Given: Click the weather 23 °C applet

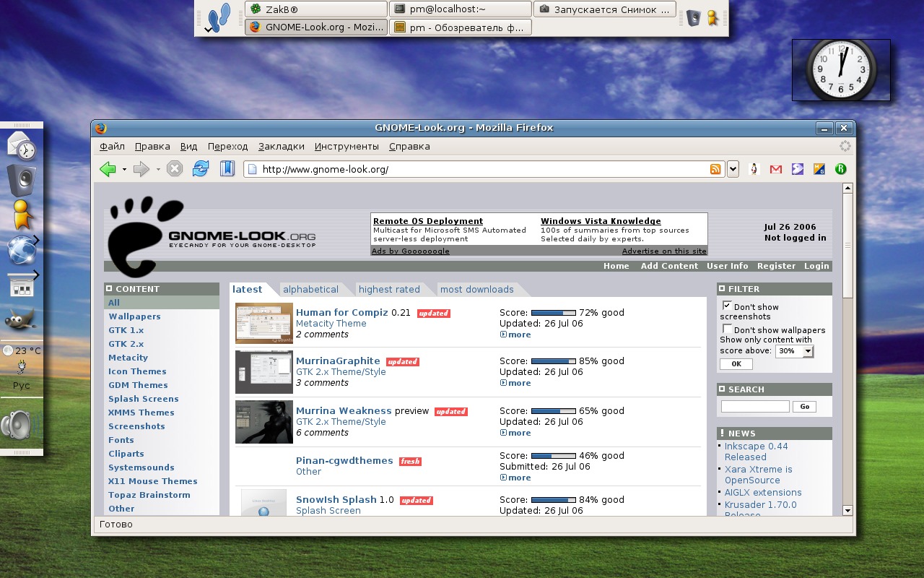Looking at the screenshot, I should point(22,350).
